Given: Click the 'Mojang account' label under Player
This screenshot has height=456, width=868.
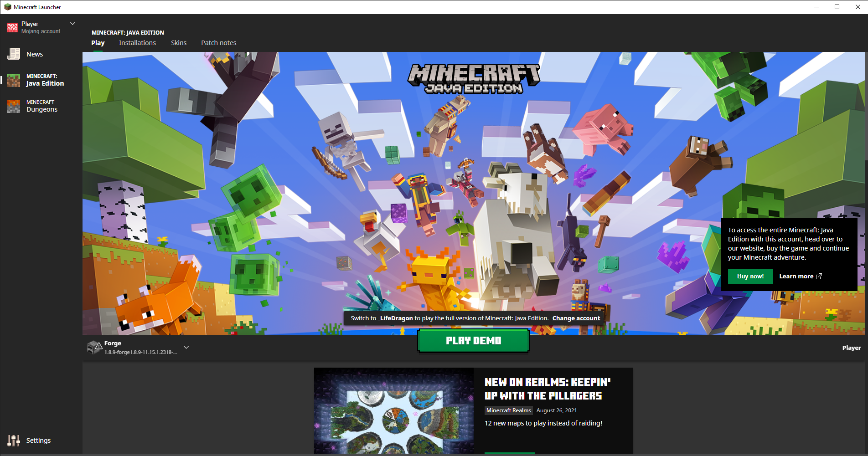Looking at the screenshot, I should pyautogui.click(x=41, y=31).
